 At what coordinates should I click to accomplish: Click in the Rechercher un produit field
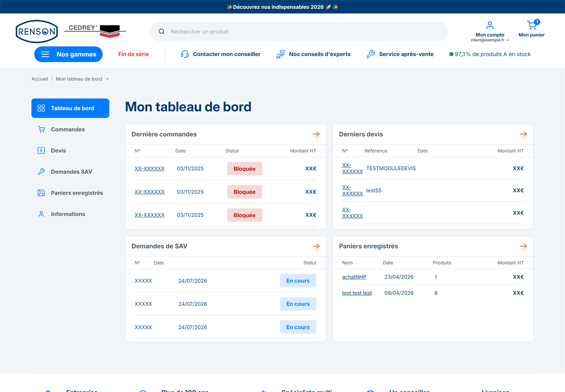pos(299,31)
